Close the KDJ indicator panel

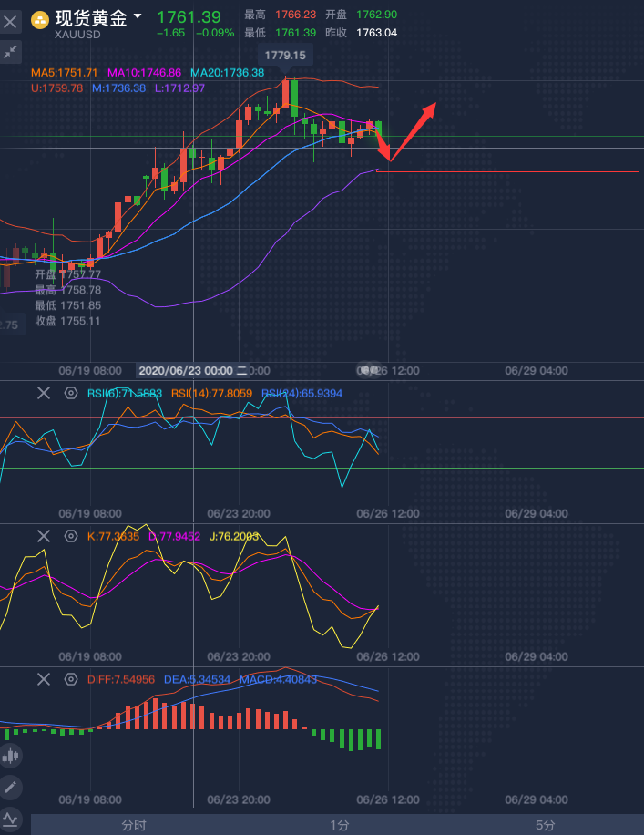point(43,536)
